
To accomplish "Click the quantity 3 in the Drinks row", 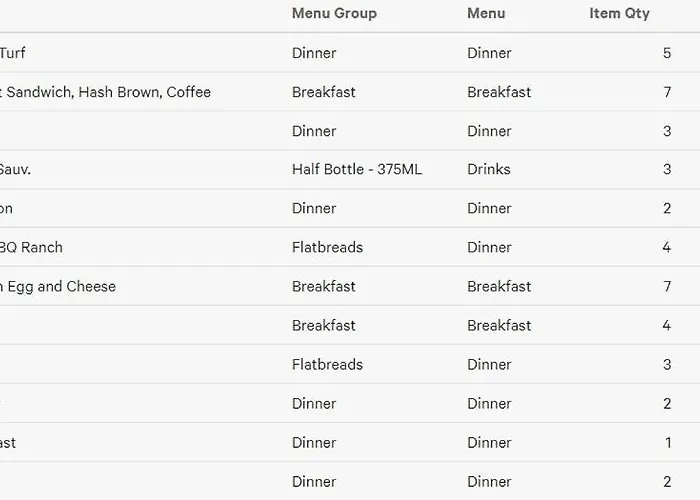I will [x=667, y=169].
